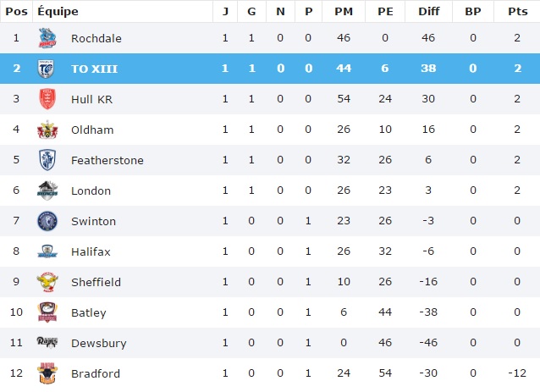
Task: Sort table by Pts column header
Action: 515,11
